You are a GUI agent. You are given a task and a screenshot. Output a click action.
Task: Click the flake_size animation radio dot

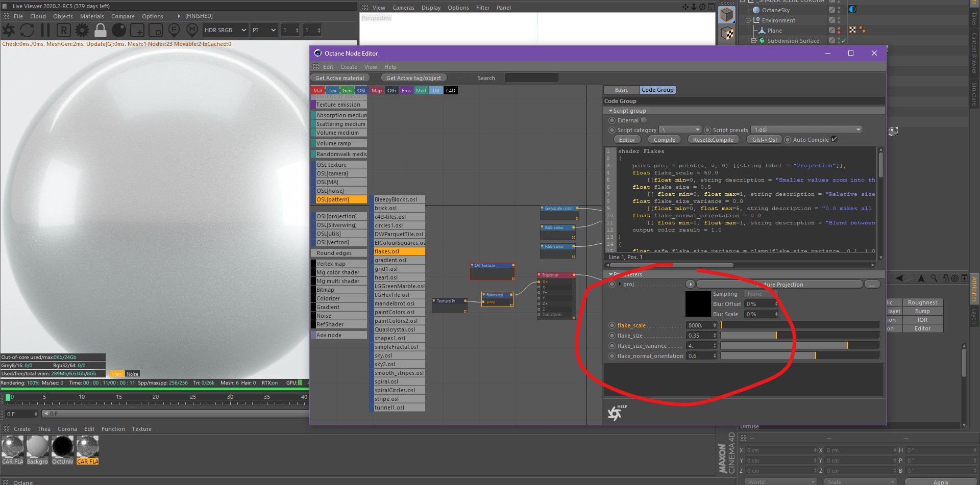tap(612, 336)
